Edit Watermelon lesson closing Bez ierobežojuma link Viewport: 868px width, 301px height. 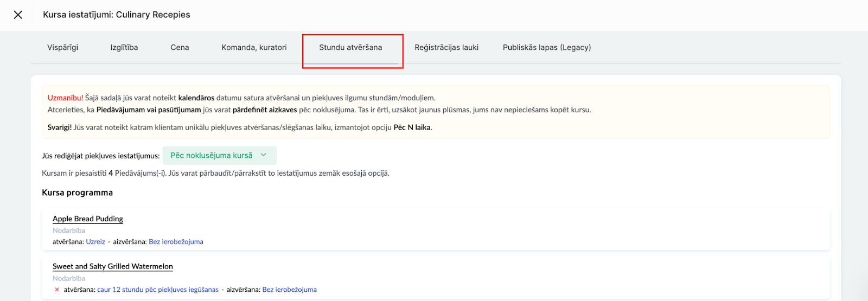coord(289,290)
